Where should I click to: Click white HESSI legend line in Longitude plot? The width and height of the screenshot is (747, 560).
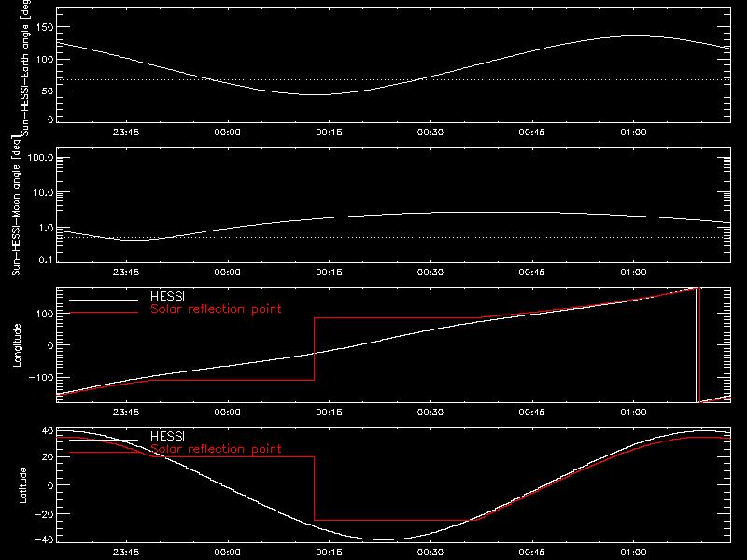point(104,300)
